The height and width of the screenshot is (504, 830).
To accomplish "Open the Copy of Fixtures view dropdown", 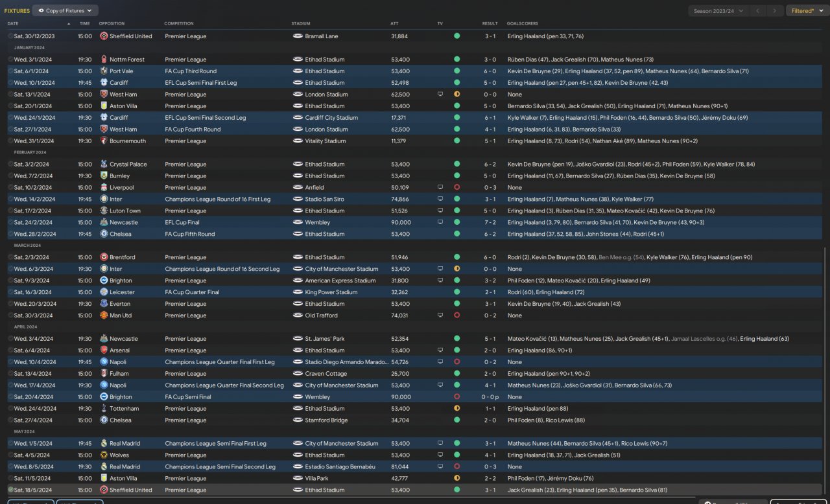I will pyautogui.click(x=65, y=10).
